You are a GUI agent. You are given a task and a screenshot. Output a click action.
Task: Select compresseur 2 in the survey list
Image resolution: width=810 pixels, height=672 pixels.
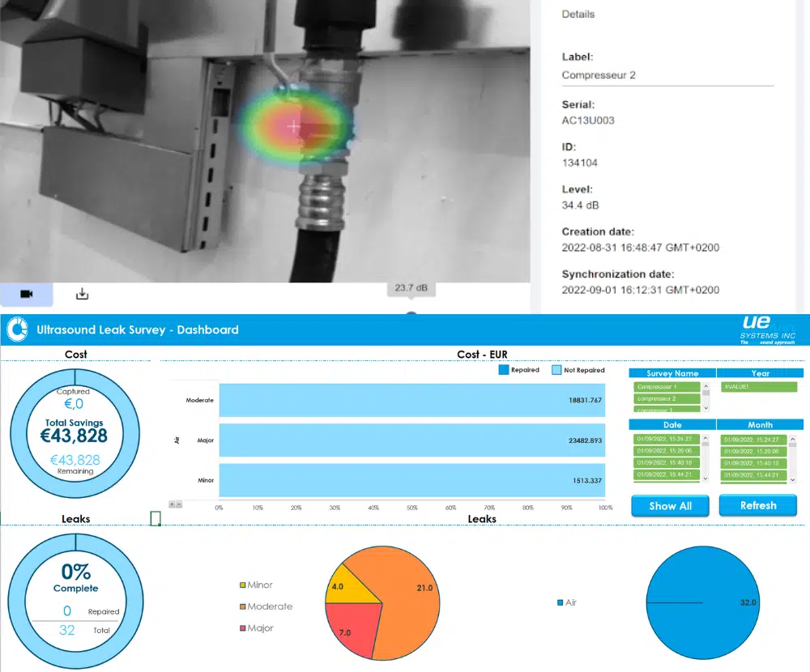[x=667, y=399]
